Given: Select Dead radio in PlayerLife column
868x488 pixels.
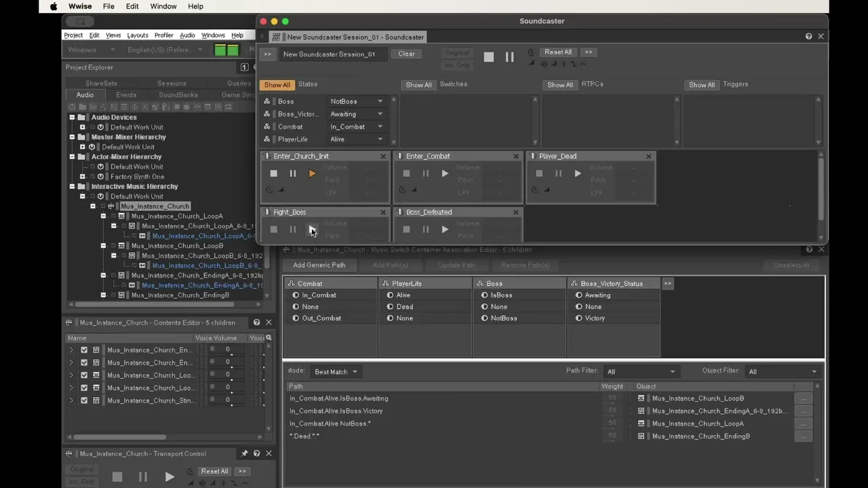Looking at the screenshot, I should tap(390, 307).
